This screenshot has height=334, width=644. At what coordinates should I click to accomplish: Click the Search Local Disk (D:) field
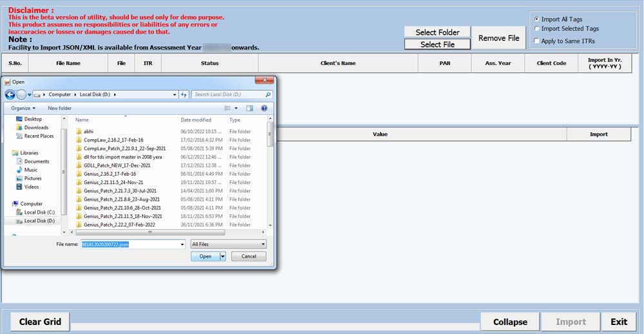(x=229, y=95)
